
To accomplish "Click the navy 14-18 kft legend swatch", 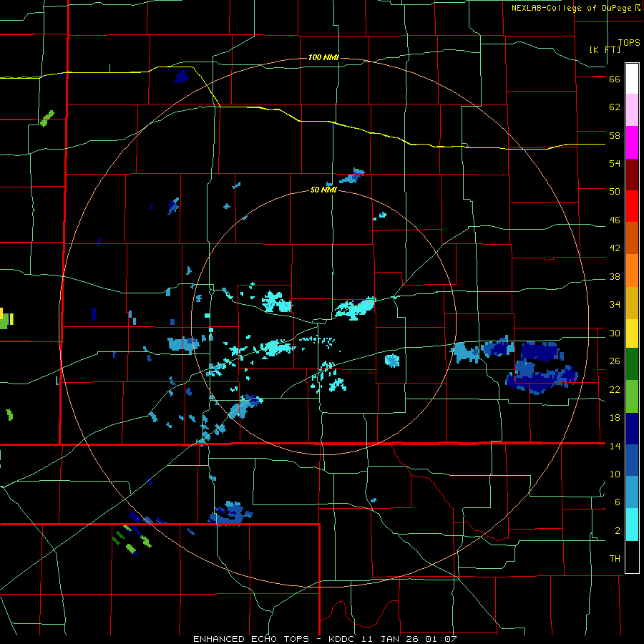I will point(632,429).
